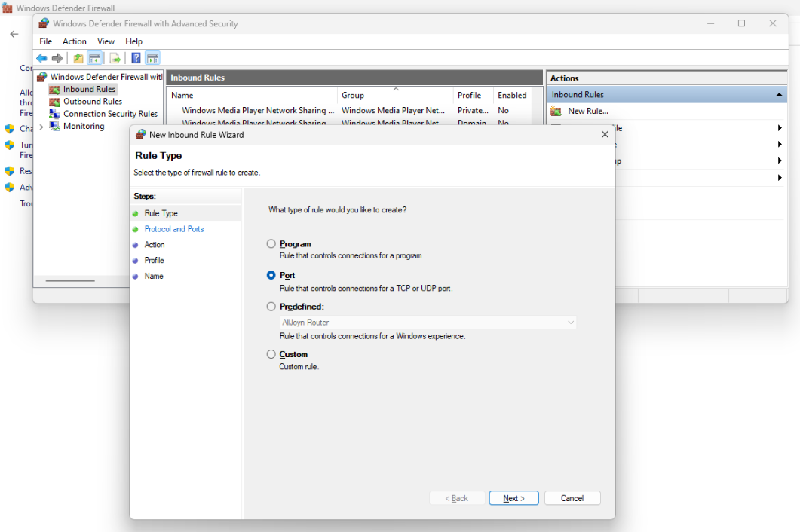Open the AllJoyn Router predefined dropdown

coord(428,323)
